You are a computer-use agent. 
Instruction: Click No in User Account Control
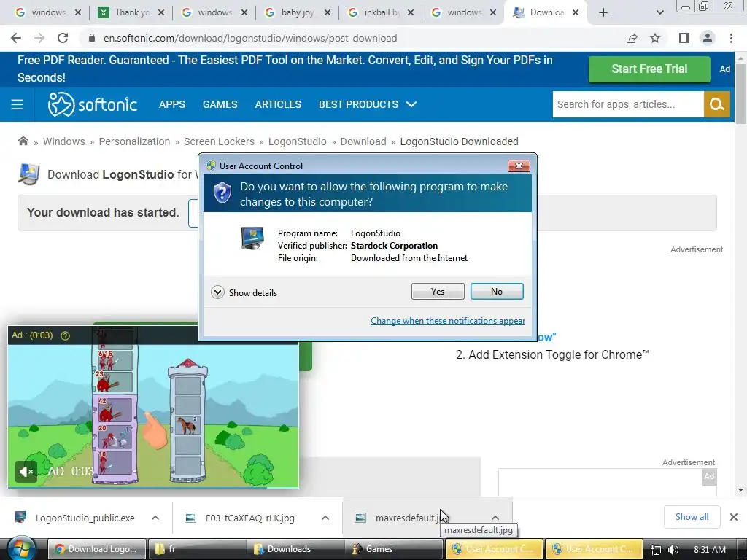click(497, 292)
